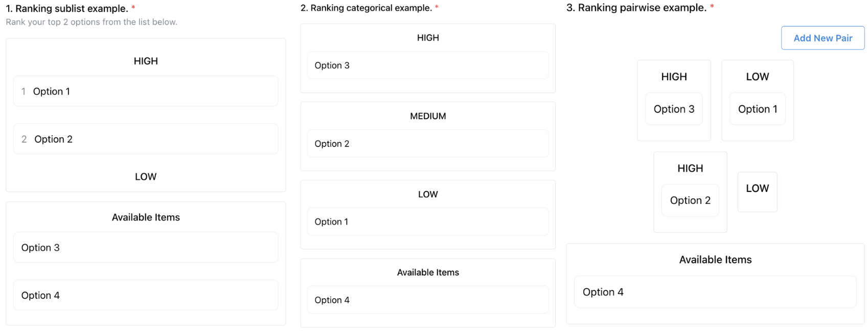Click the required asterisk on question one
The image size is (868, 335).
point(133,7)
